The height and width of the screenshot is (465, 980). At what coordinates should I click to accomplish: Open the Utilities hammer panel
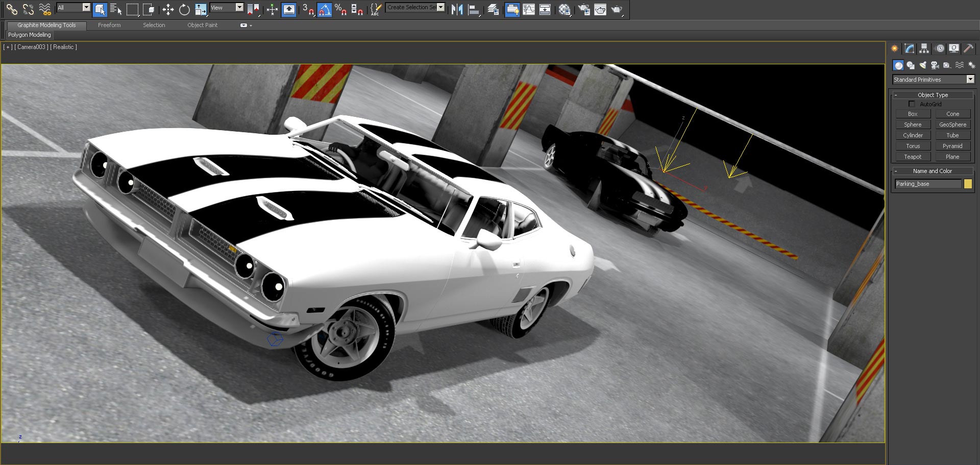click(x=968, y=48)
